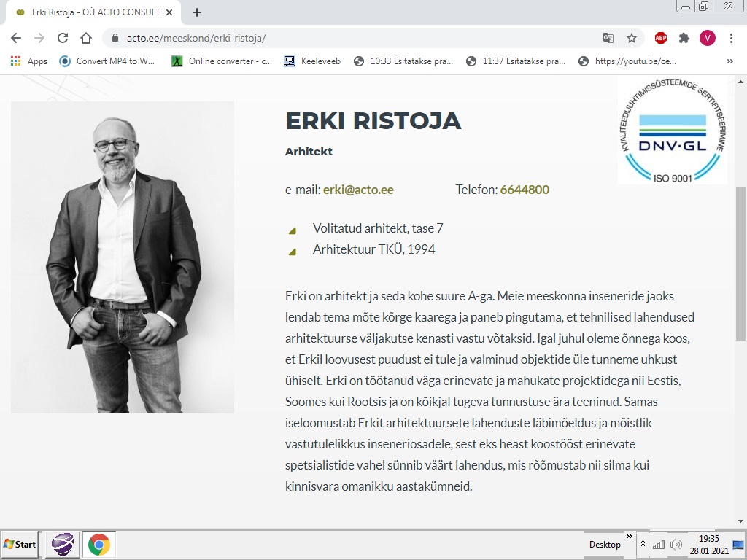The height and width of the screenshot is (560, 747).
Task: Open the Chrome profile avatar
Action: [x=707, y=38]
